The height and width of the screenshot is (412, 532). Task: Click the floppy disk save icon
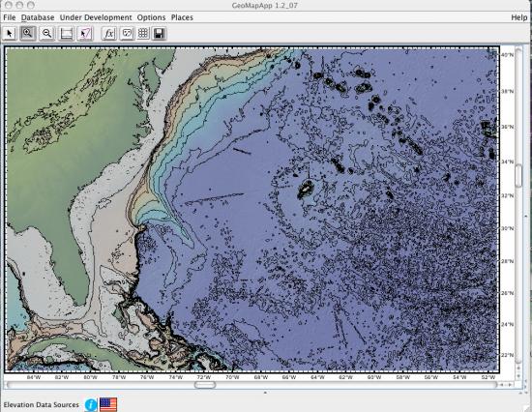[159, 33]
